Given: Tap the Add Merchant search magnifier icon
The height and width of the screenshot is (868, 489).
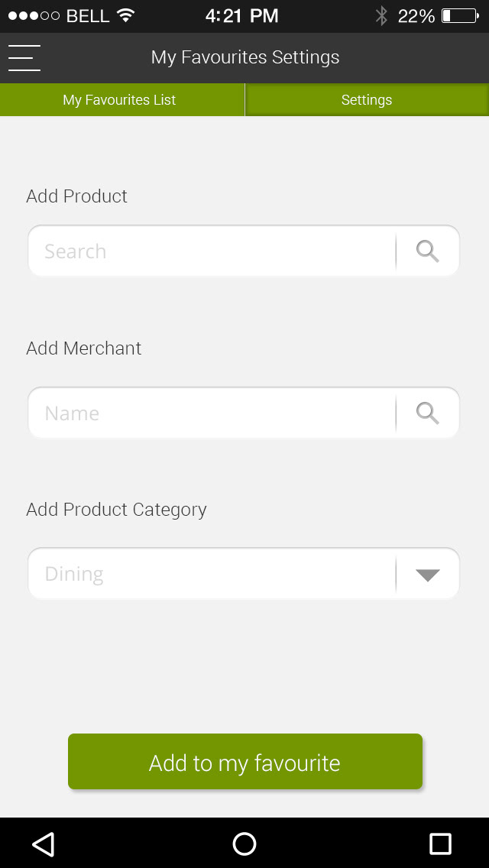Looking at the screenshot, I should tap(428, 413).
